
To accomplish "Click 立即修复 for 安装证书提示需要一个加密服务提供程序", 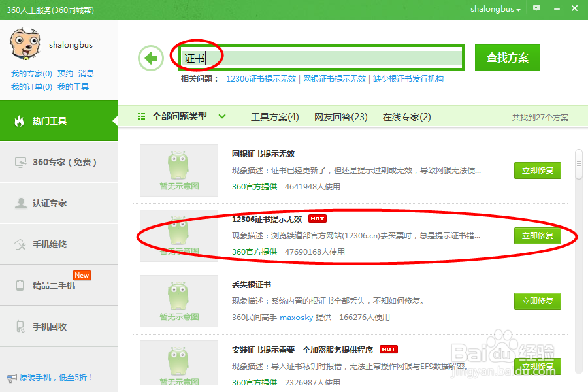I will point(538,367).
